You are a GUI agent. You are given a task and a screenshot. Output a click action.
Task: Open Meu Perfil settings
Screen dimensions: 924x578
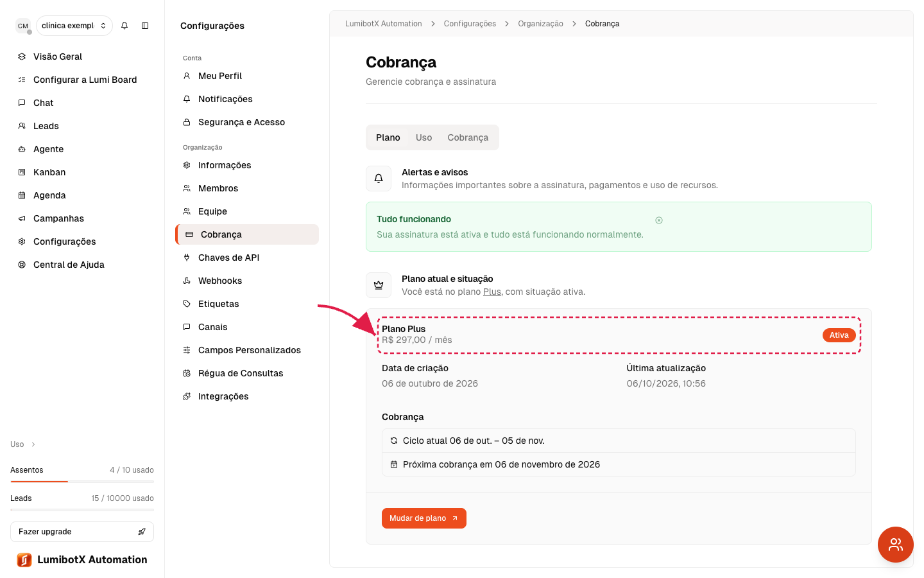pyautogui.click(x=247, y=76)
